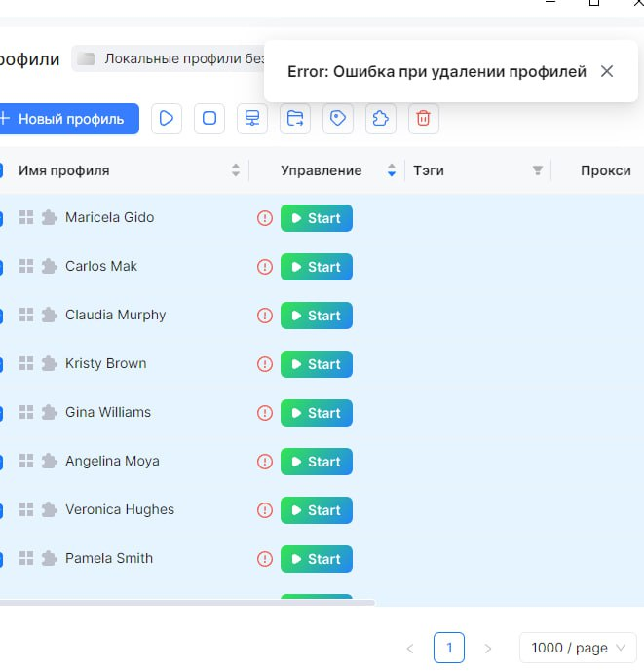Click the profile name Pamela Smith
Image resolution: width=644 pixels, height=671 pixels.
point(109,558)
